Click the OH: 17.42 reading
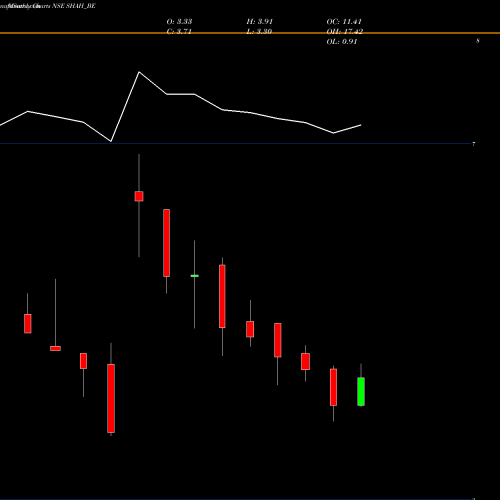Image resolution: width=500 pixels, height=500 pixels. [x=345, y=32]
